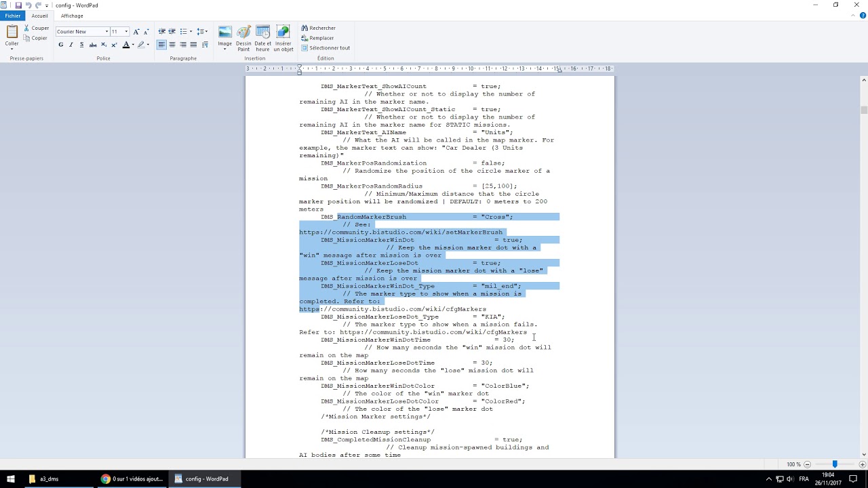
Task: Open the bullet list style dropdown arrow
Action: (x=191, y=31)
